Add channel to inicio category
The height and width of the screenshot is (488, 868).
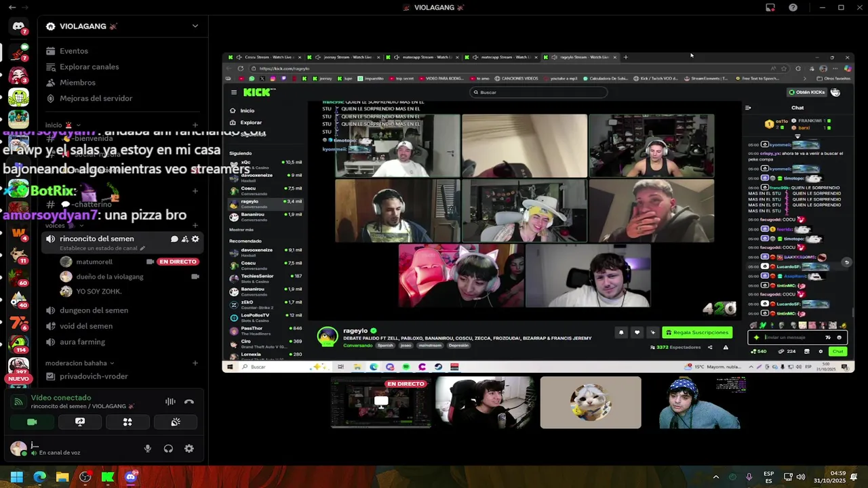(x=195, y=125)
